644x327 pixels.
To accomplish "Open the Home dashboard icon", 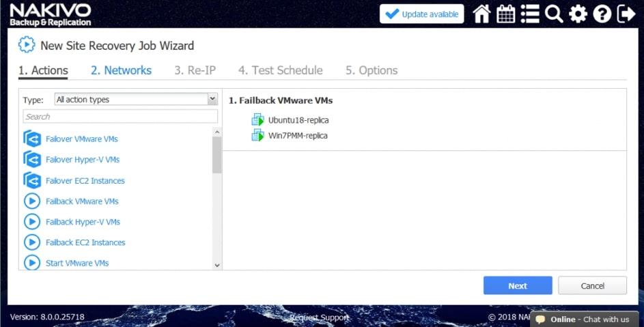I will (481, 14).
